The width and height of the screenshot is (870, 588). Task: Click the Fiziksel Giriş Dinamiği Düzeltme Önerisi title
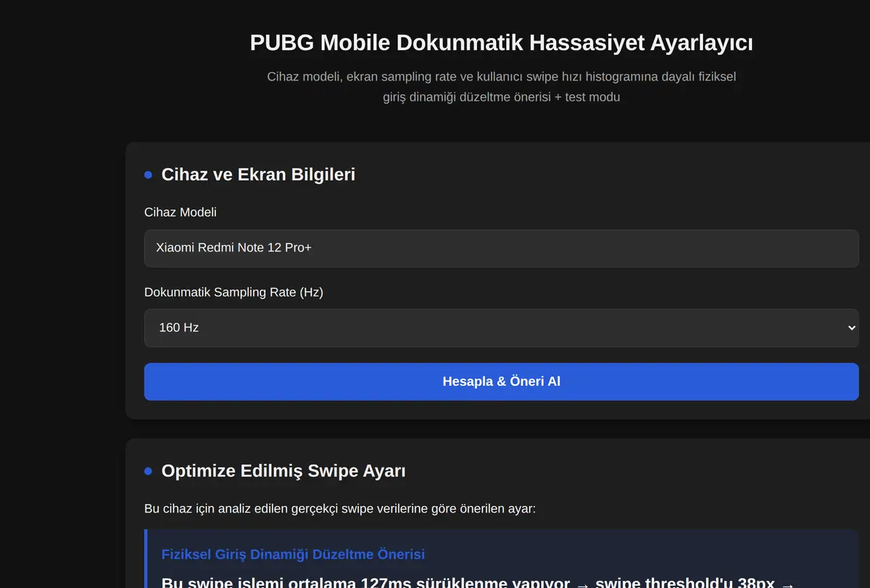tap(293, 555)
